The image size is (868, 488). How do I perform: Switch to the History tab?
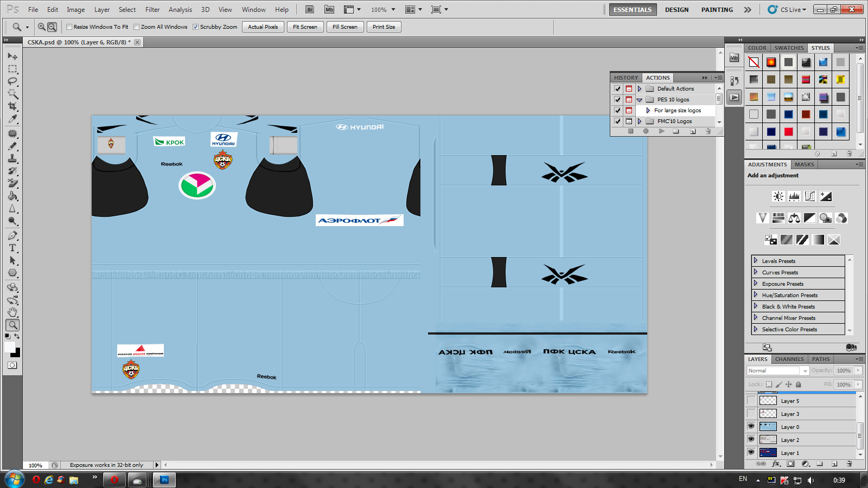click(626, 78)
